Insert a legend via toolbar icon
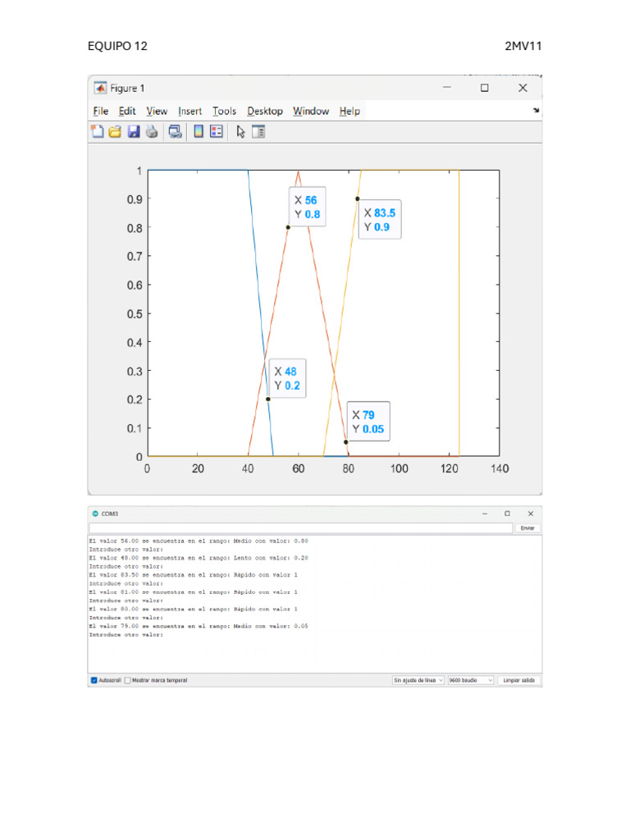 [217, 132]
